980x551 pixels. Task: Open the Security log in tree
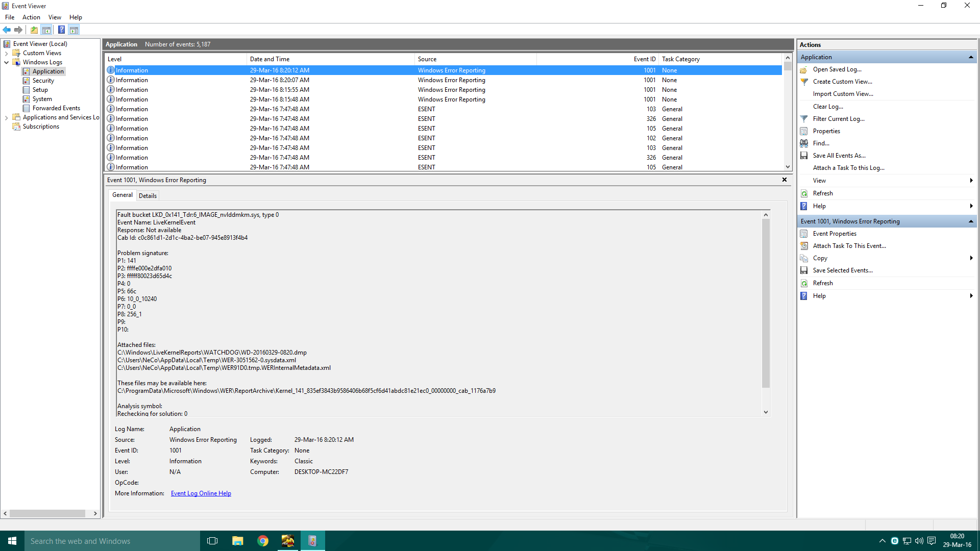pos(43,81)
